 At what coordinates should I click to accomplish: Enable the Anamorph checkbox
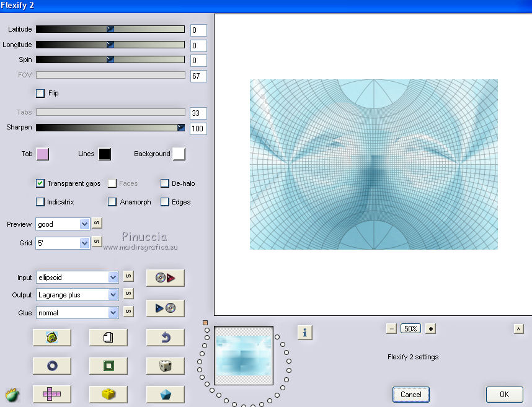tap(112, 202)
